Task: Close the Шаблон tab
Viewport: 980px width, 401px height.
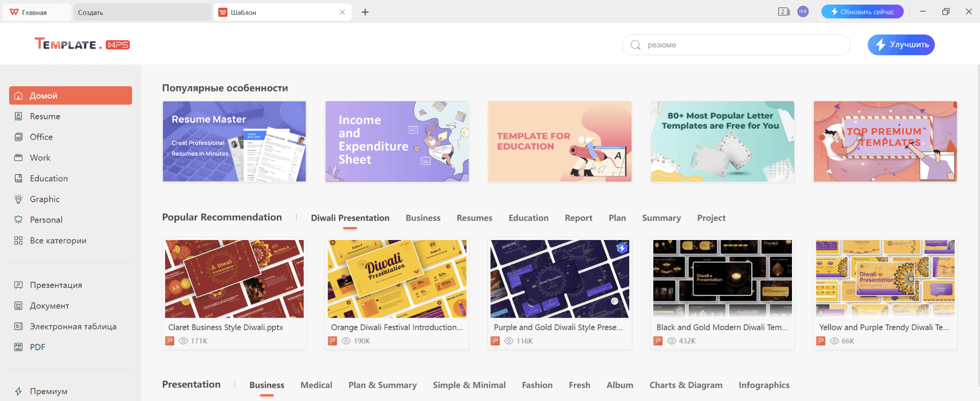Action: [342, 12]
